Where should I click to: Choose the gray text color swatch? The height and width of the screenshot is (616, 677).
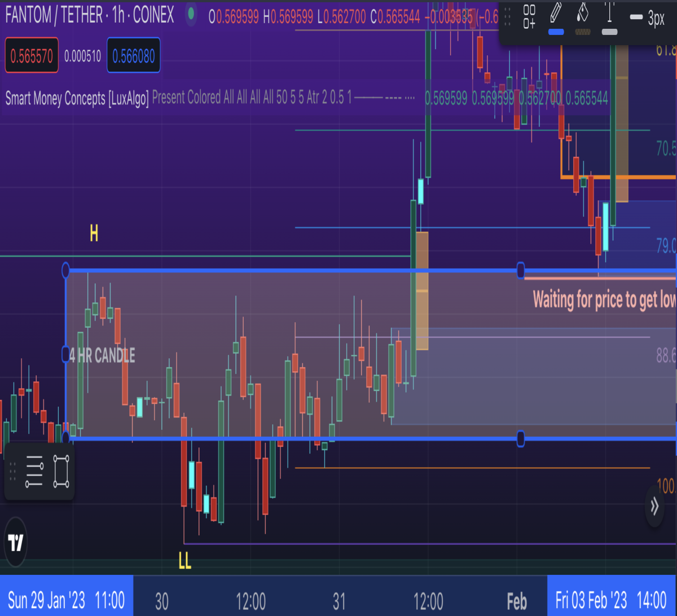609,32
